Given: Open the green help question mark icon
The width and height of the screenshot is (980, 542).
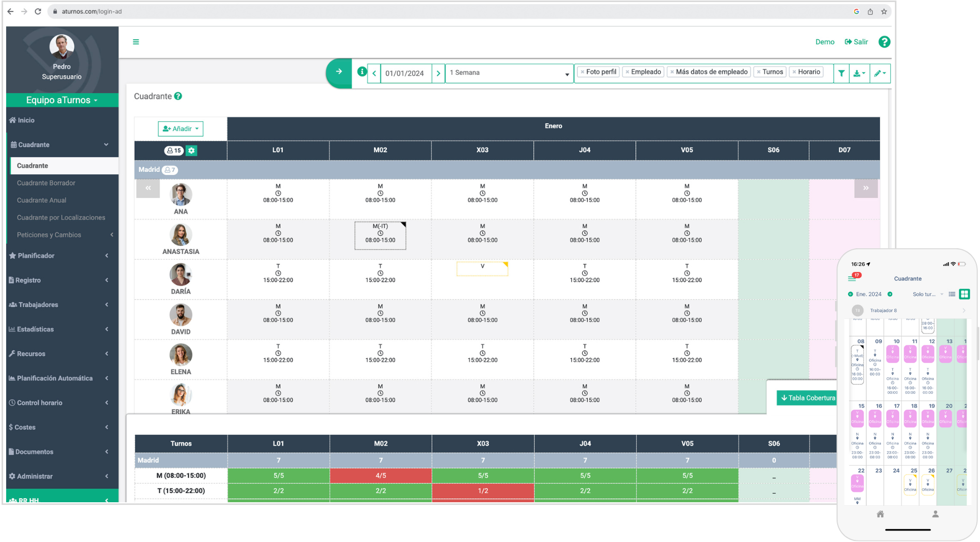Looking at the screenshot, I should [x=884, y=42].
